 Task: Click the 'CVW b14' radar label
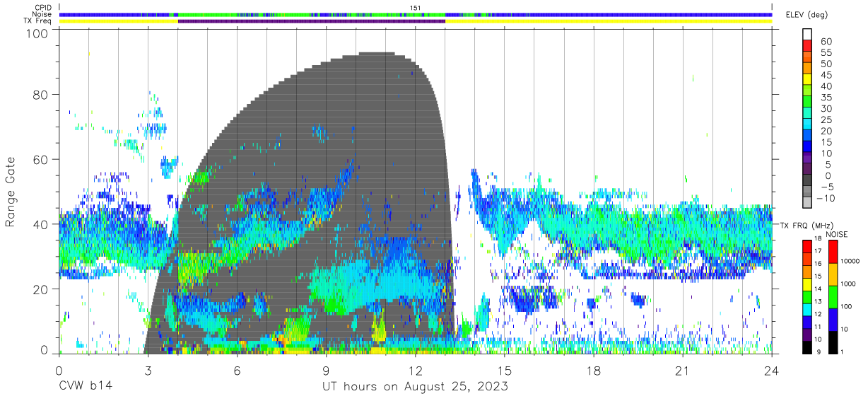click(x=86, y=387)
